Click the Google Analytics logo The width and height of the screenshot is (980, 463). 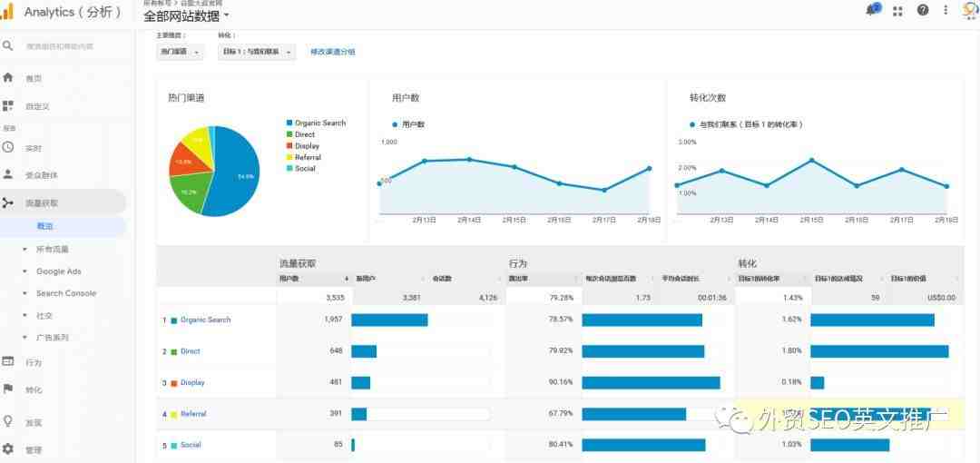7,12
